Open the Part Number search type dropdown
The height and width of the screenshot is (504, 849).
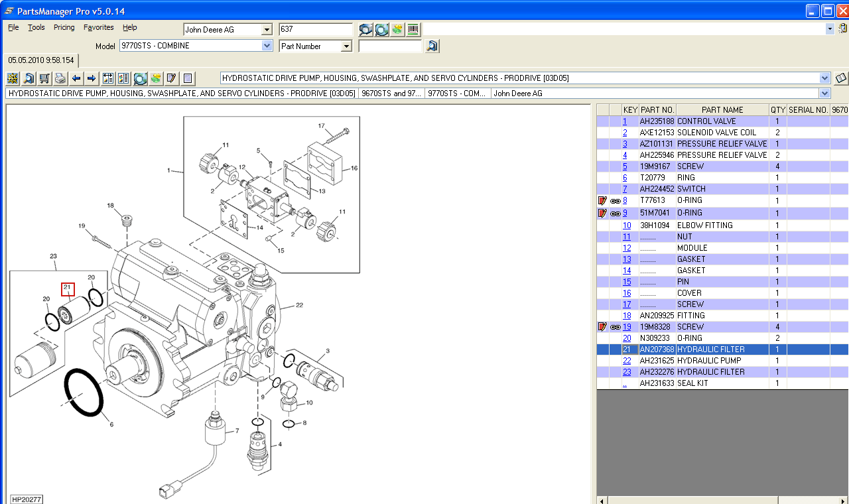click(346, 46)
